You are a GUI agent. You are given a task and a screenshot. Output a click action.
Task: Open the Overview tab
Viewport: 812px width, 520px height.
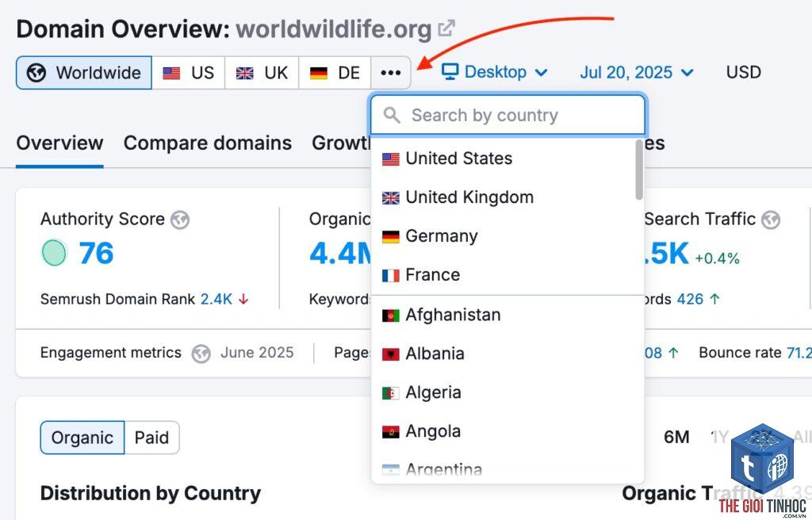pos(59,143)
